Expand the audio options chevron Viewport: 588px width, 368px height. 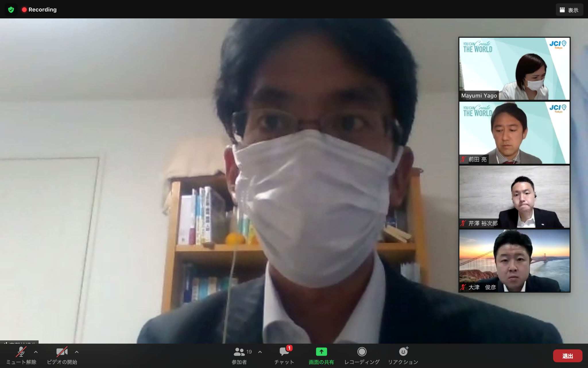pyautogui.click(x=36, y=352)
